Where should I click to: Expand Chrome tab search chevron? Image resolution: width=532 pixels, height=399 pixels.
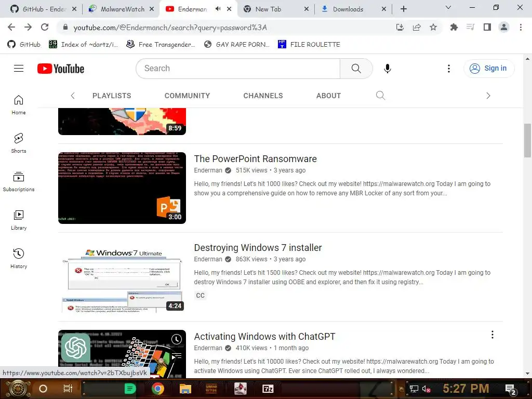point(448,7)
